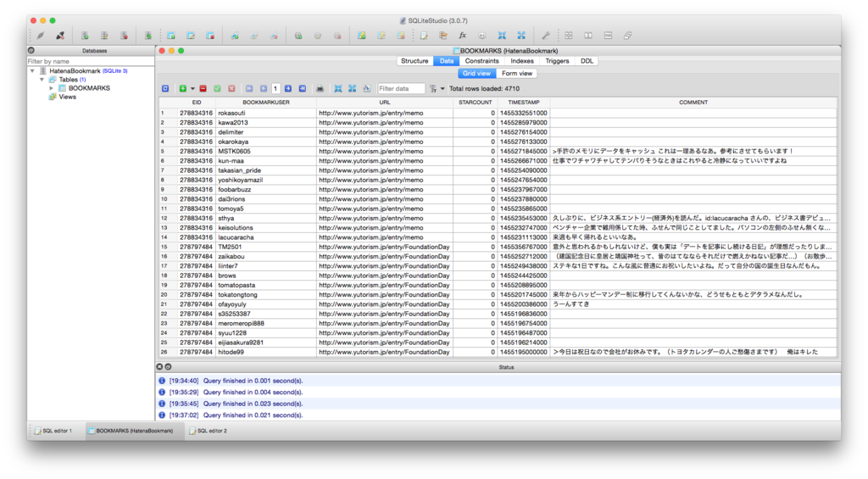Click the Edit database toolbar icon
Viewport: 868px width, 479px height.
(104, 36)
